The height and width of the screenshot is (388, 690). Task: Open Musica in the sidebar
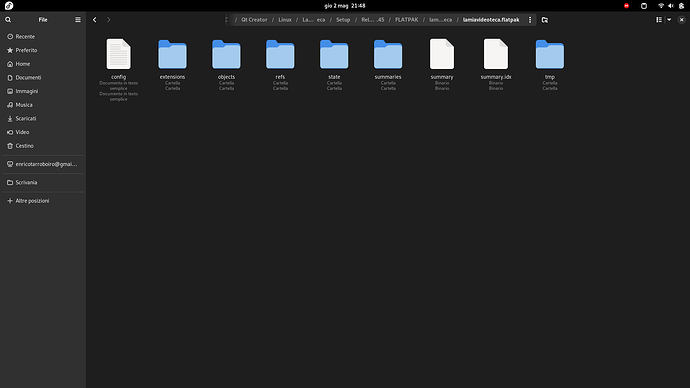[x=43, y=105]
